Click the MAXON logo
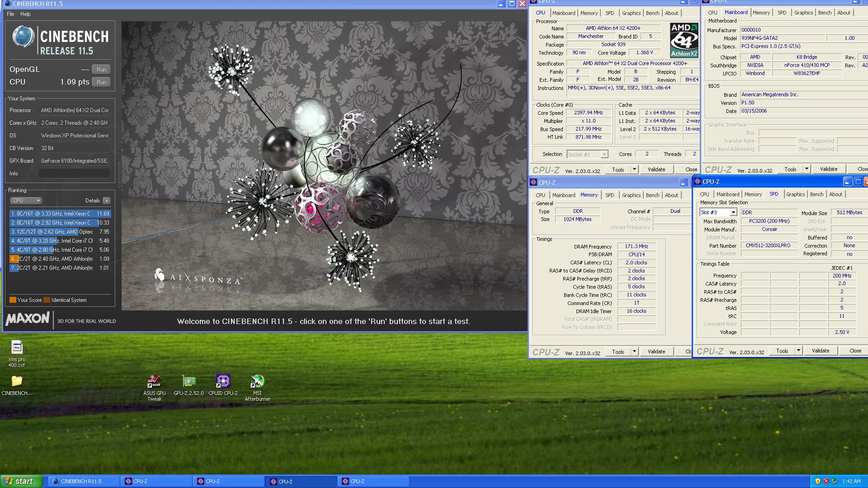The image size is (868, 488). tap(28, 319)
